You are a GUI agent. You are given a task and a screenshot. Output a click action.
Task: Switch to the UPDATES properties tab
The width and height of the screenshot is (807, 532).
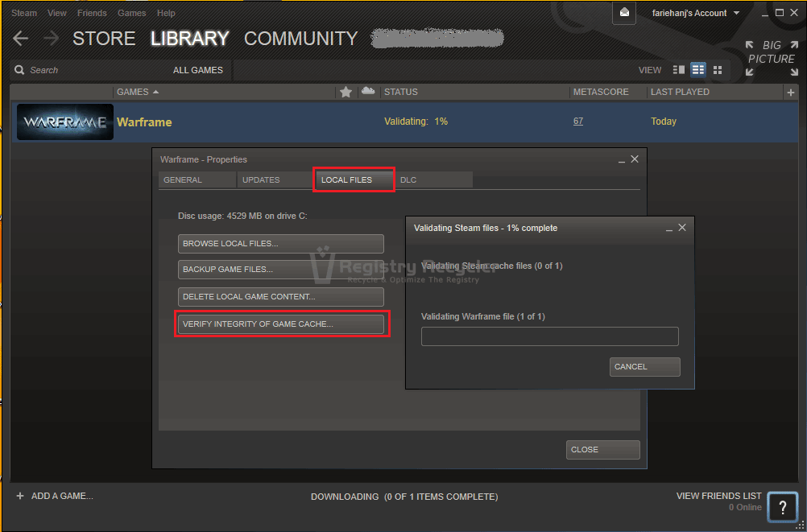[275, 180]
